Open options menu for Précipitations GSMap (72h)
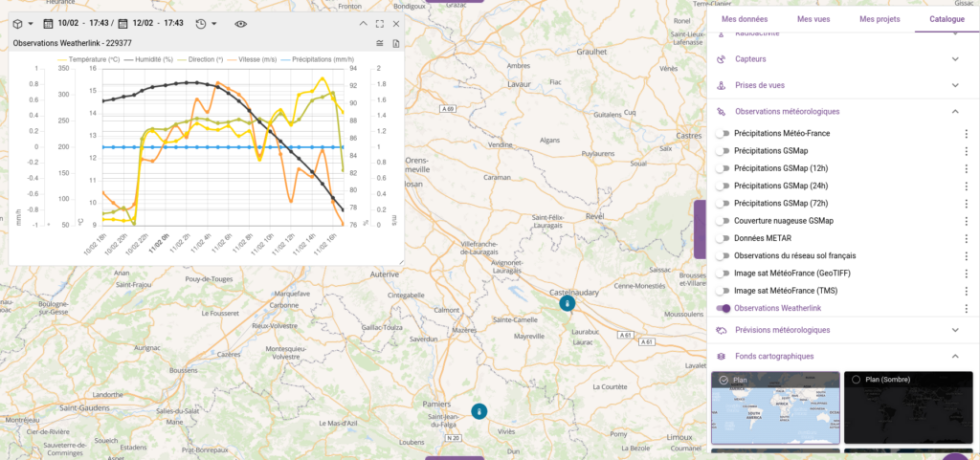 pos(967,204)
